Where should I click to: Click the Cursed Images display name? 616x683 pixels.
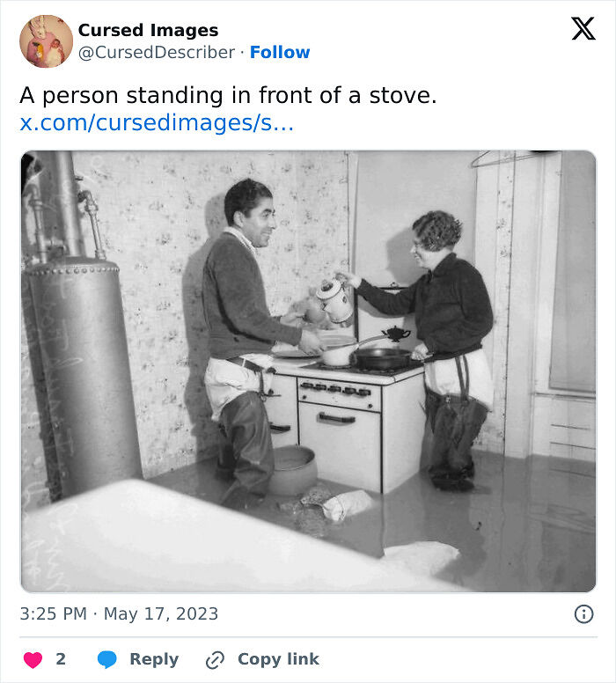pos(148,30)
